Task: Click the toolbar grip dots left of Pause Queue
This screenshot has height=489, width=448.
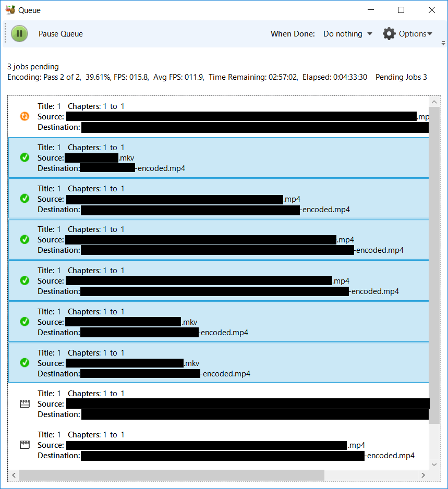Action: [x=5, y=33]
